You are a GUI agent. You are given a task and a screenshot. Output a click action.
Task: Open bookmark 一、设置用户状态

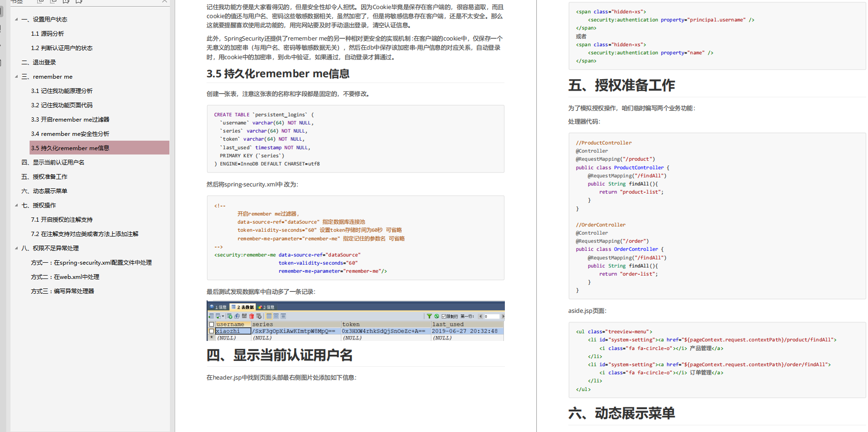(44, 19)
